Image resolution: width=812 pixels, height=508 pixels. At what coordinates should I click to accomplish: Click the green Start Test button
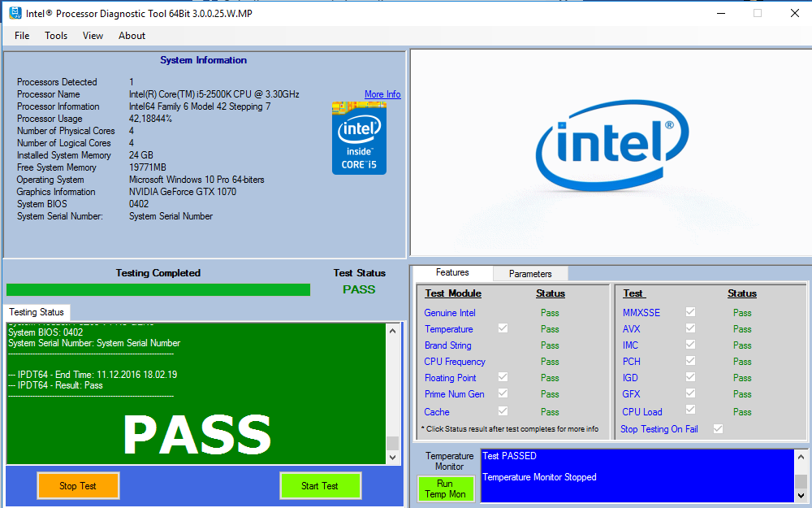tap(320, 486)
